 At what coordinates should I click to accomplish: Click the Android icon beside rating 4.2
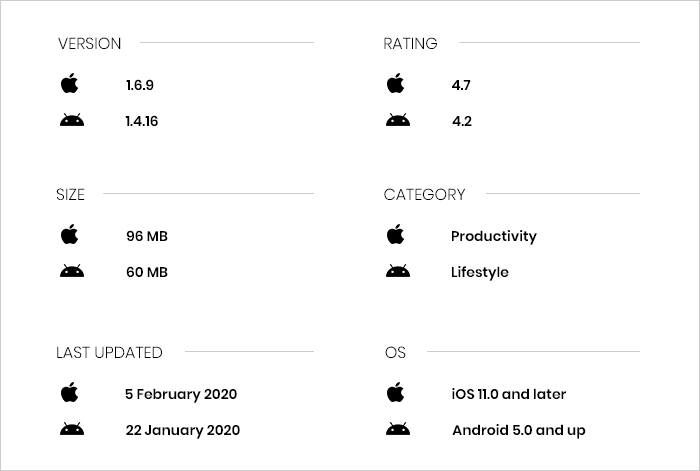tap(398, 120)
